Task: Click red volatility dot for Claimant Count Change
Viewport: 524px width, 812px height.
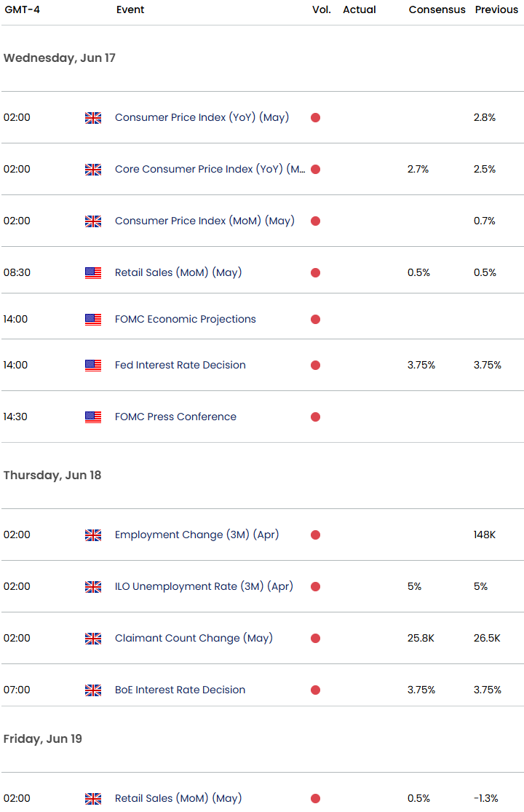Action: [316, 638]
